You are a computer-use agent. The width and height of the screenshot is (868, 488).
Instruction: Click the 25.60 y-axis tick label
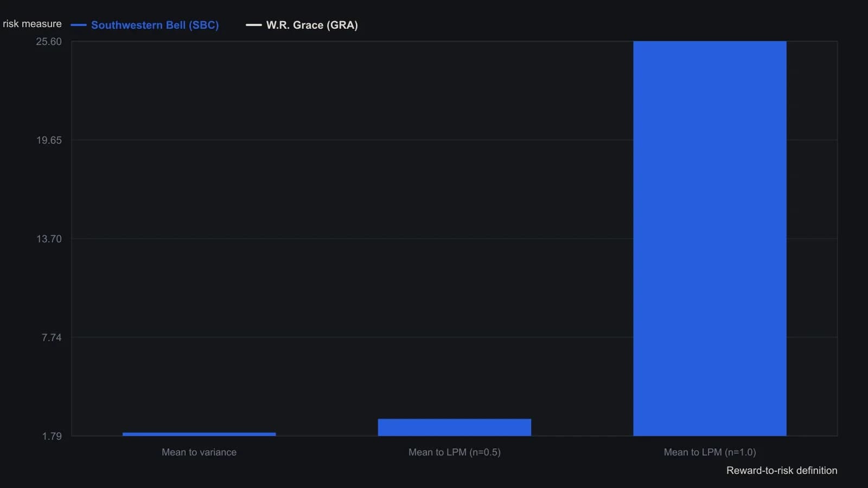(49, 42)
